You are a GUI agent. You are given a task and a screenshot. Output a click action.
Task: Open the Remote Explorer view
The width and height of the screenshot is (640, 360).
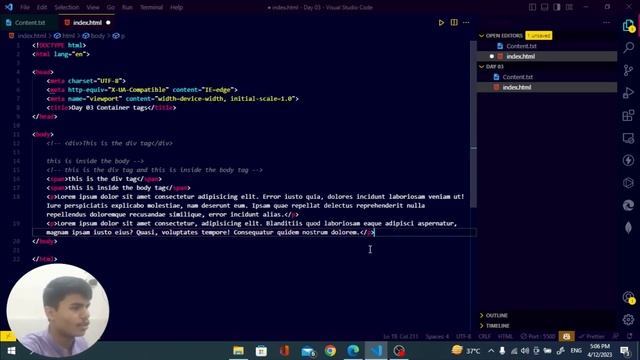tap(629, 138)
